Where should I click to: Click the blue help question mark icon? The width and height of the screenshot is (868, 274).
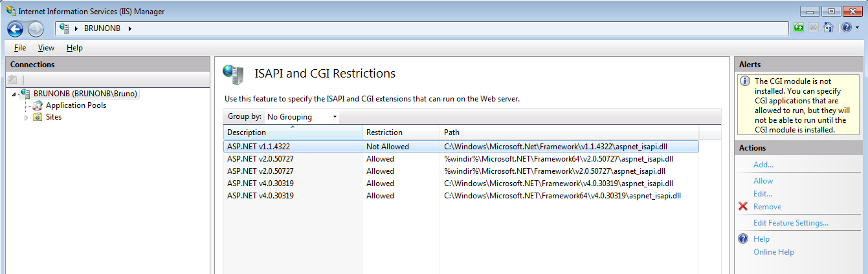tap(845, 28)
